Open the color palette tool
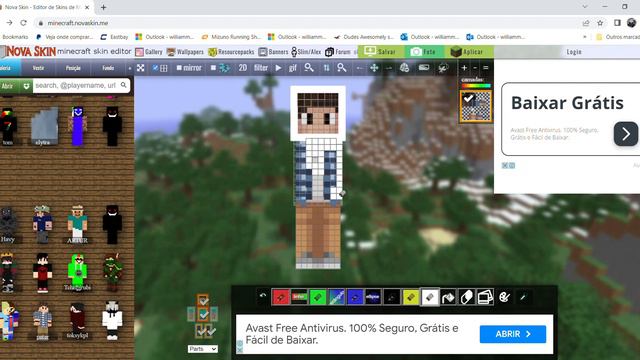640x360 pixels. click(504, 297)
